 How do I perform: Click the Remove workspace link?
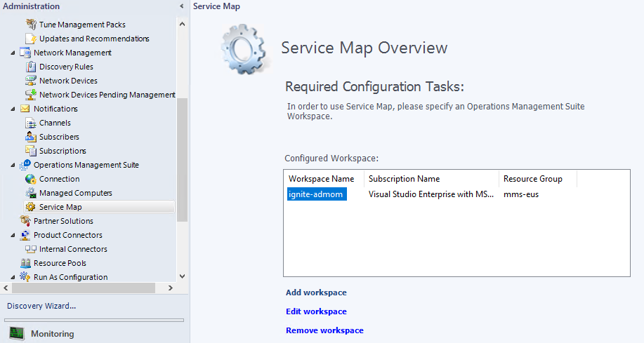[x=324, y=330]
